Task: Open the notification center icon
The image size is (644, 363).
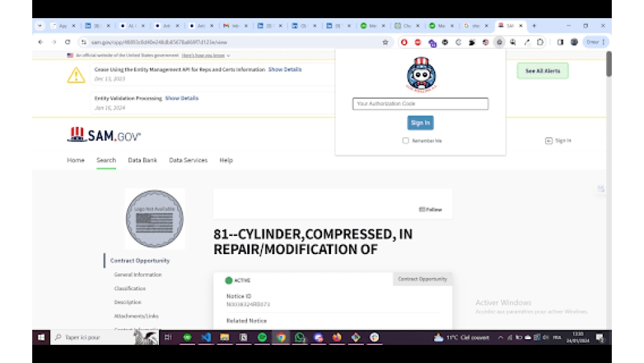Action: pyautogui.click(x=600, y=337)
